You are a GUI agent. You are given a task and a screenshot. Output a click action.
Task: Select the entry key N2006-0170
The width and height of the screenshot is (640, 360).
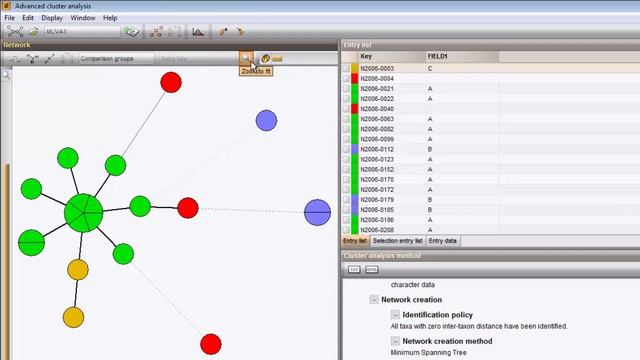(x=377, y=180)
